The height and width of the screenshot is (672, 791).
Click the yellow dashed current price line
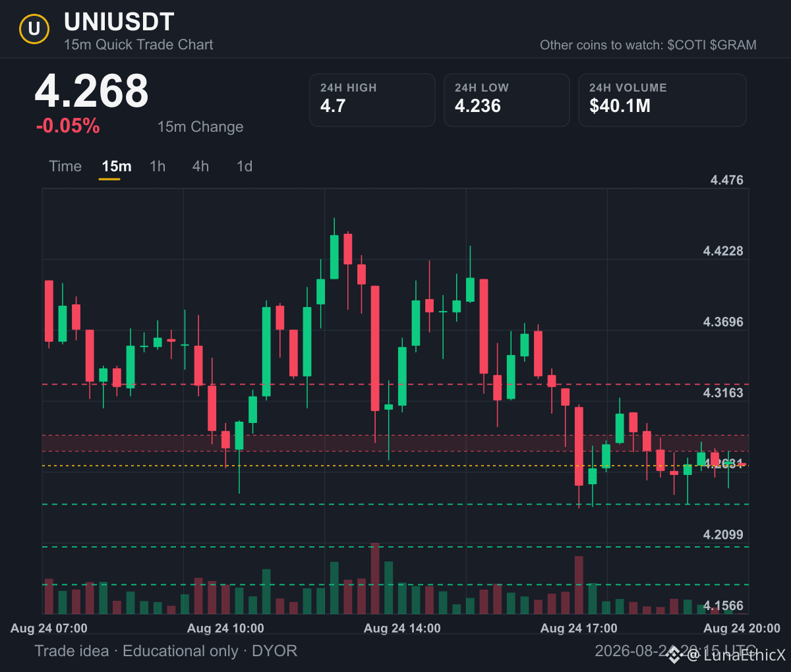(395, 466)
